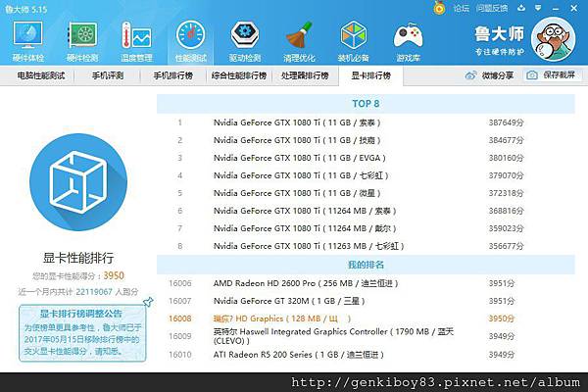Close the 鲁大师 window

pos(573,8)
